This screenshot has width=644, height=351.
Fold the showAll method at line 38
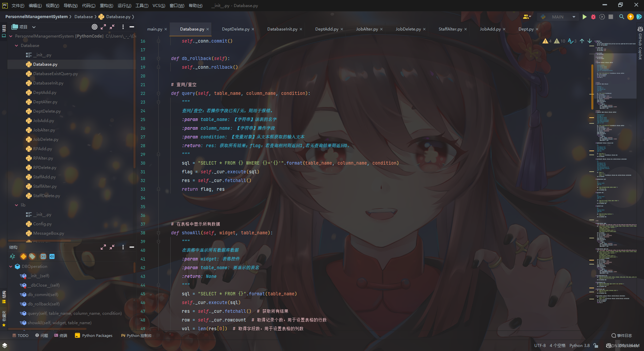click(x=158, y=233)
